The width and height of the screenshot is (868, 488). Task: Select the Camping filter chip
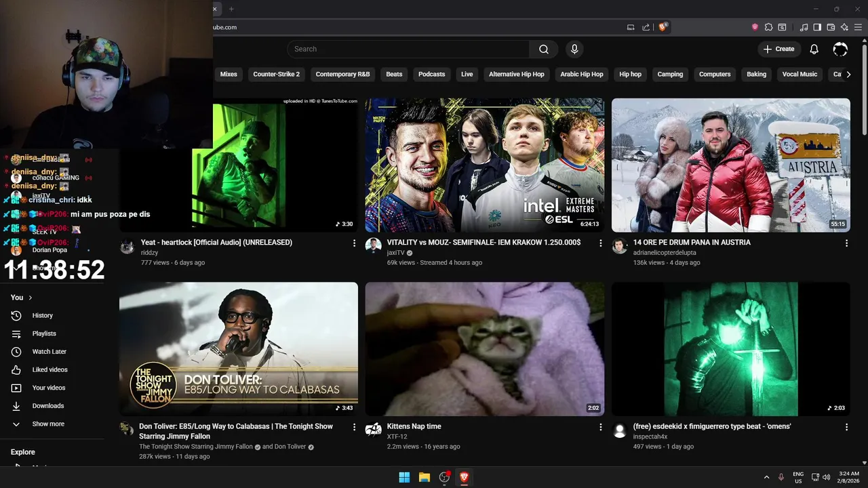click(x=670, y=75)
